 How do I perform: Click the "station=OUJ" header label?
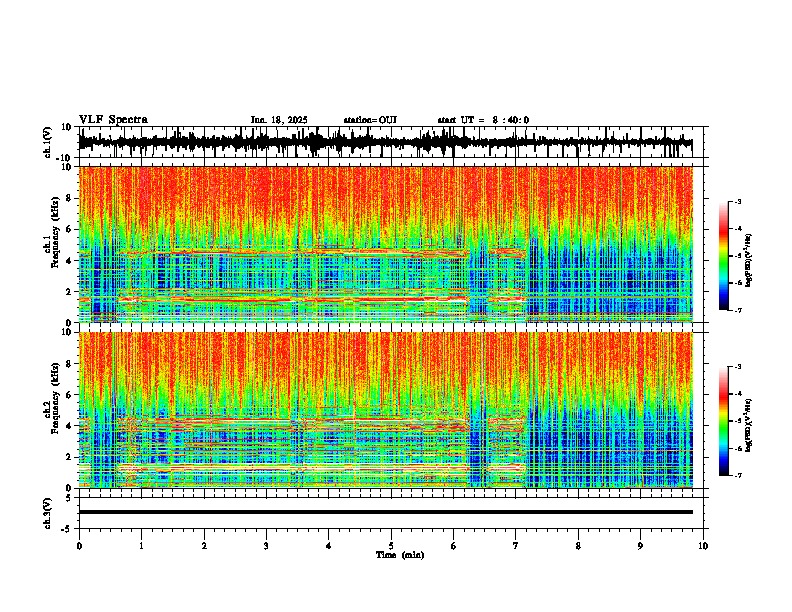click(370, 120)
